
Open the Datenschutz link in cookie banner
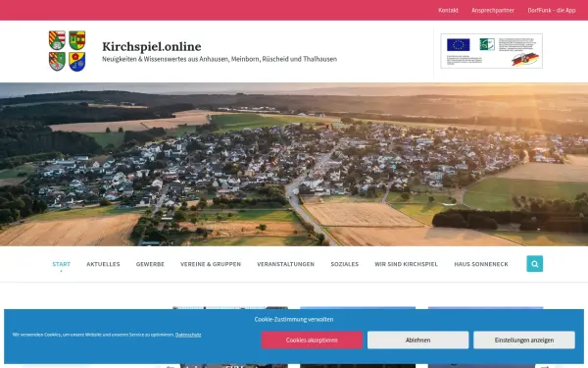[188, 335]
